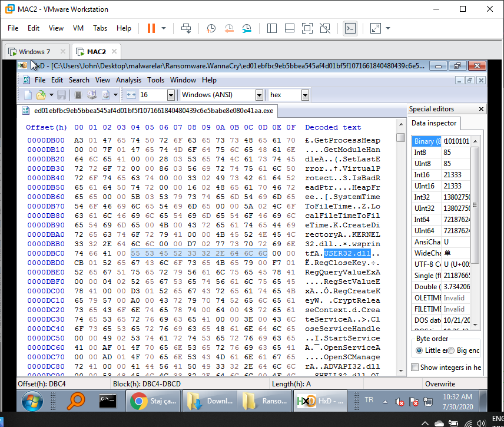Click bytes per row width icon
Image resolution: width=504 pixels, height=427 pixels.
tap(131, 95)
